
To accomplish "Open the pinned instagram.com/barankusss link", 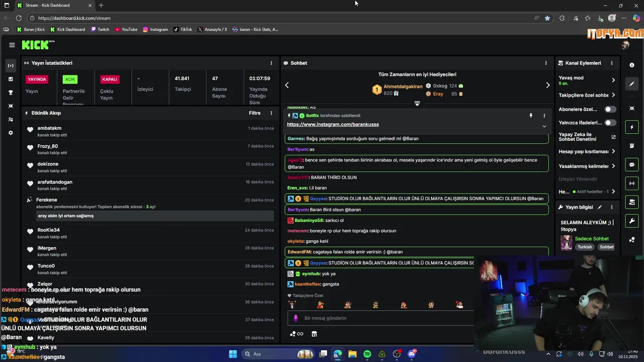I will coord(333,125).
